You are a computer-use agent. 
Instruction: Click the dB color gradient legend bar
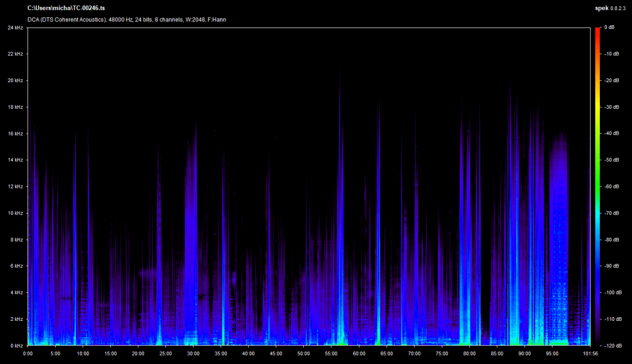598,186
